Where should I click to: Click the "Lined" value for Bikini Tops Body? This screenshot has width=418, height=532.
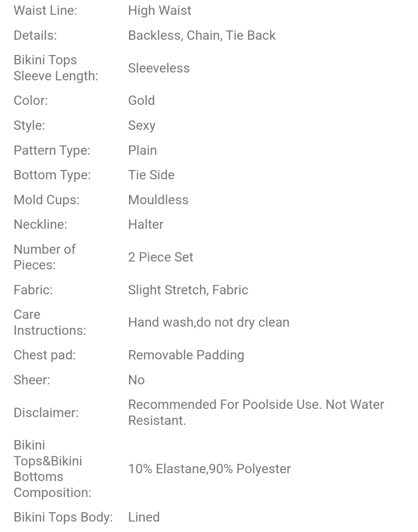coord(144,517)
